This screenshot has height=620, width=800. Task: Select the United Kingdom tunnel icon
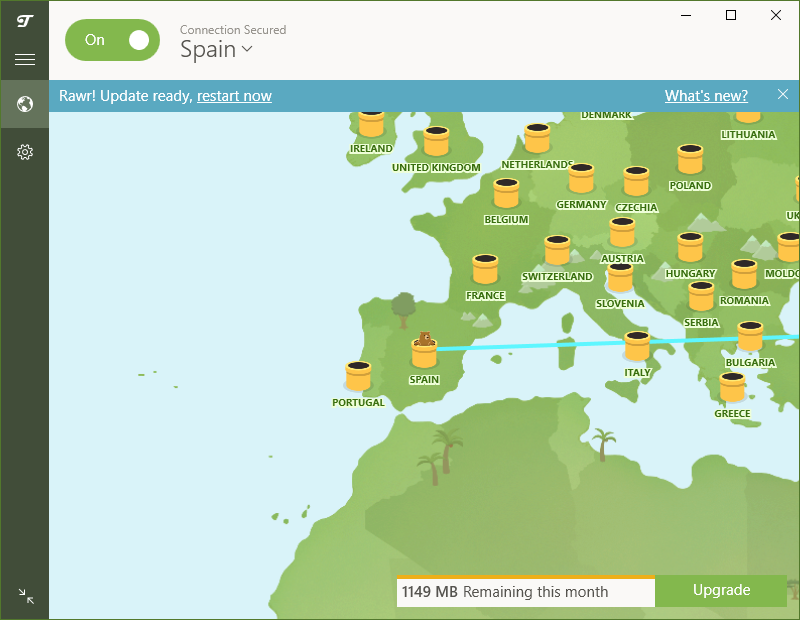pos(436,141)
